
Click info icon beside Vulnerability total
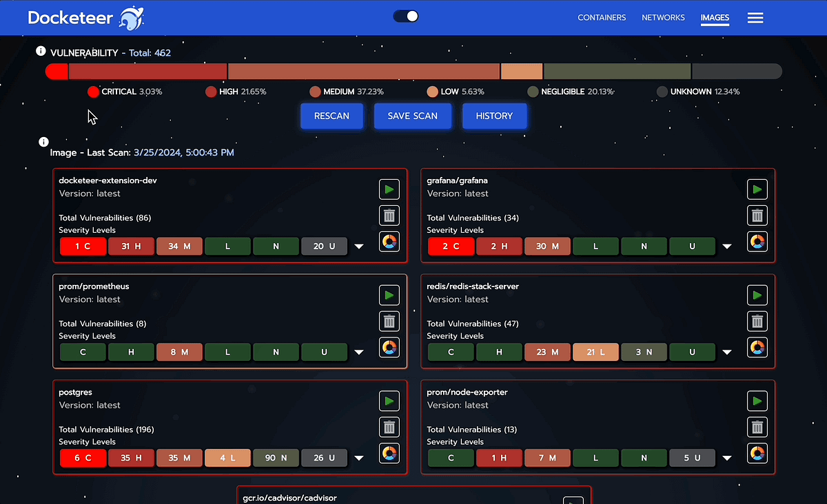click(41, 52)
